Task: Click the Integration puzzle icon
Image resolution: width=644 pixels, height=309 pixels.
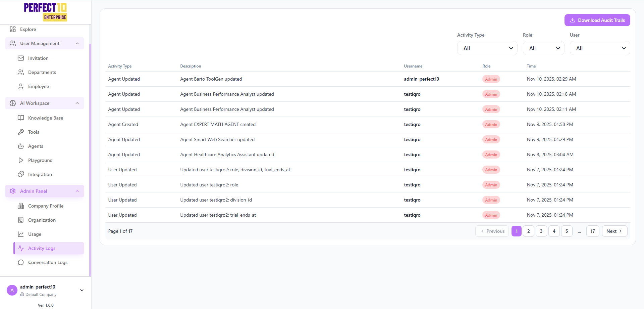Action: (x=21, y=174)
